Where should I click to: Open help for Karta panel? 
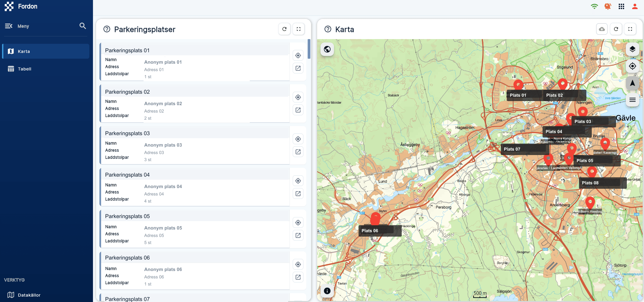point(328,29)
